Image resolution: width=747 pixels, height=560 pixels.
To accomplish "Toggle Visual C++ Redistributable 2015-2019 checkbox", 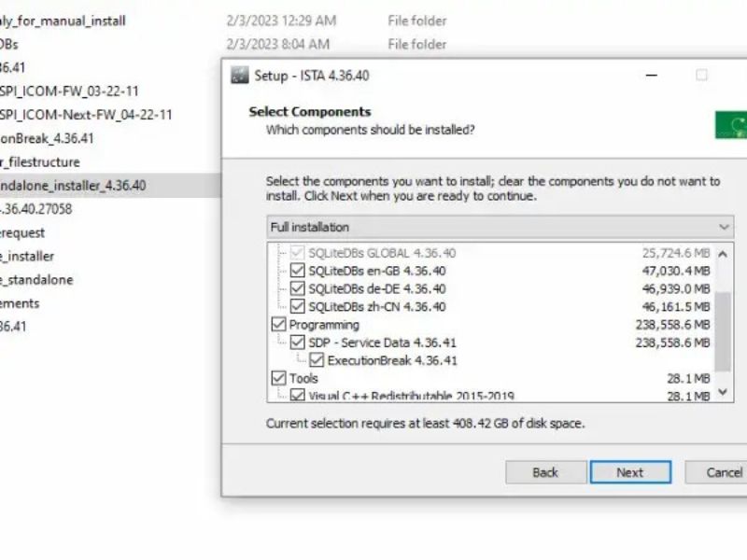I will [298, 396].
